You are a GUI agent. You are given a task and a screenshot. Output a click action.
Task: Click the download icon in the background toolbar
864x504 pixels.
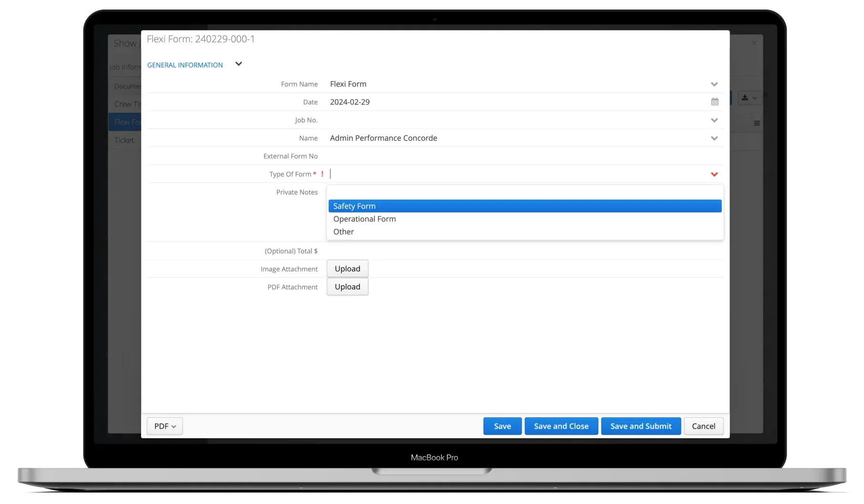(x=745, y=97)
